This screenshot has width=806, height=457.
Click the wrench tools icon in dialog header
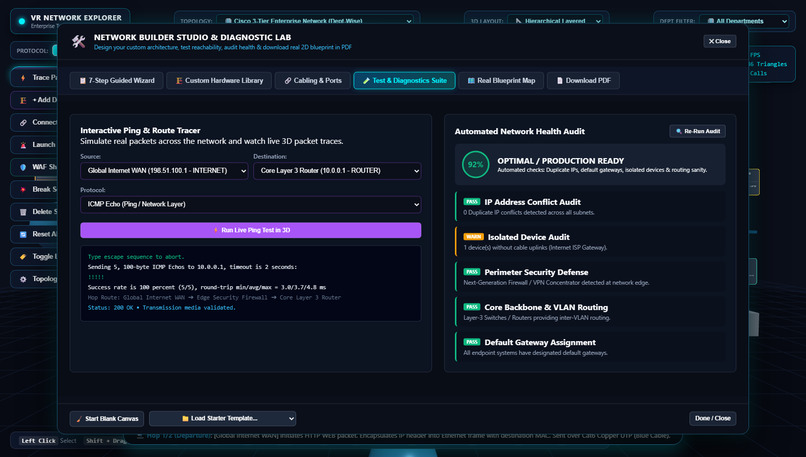79,42
